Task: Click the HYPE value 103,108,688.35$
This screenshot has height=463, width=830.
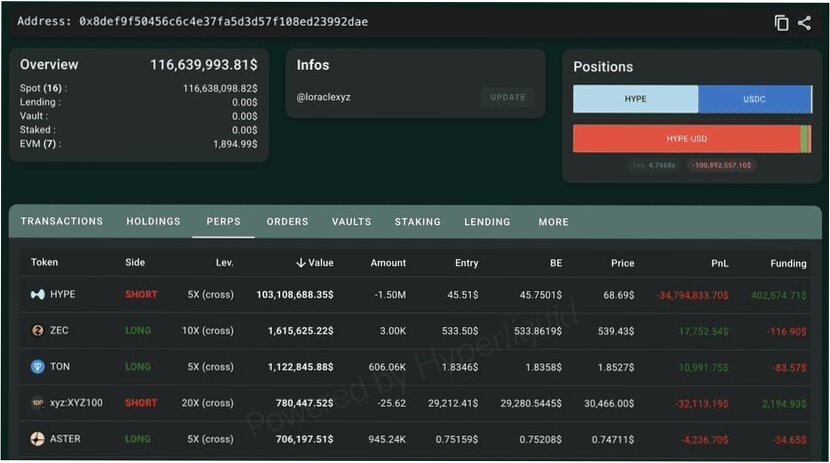Action: (x=295, y=295)
